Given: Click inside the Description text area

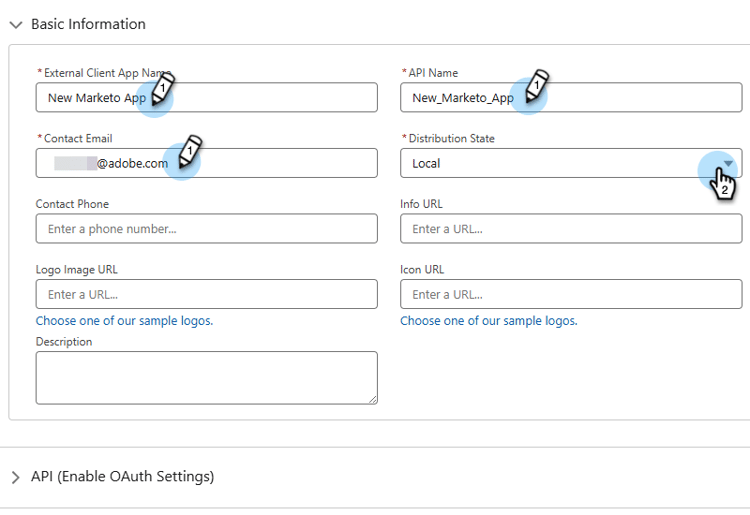Looking at the screenshot, I should click(x=206, y=377).
